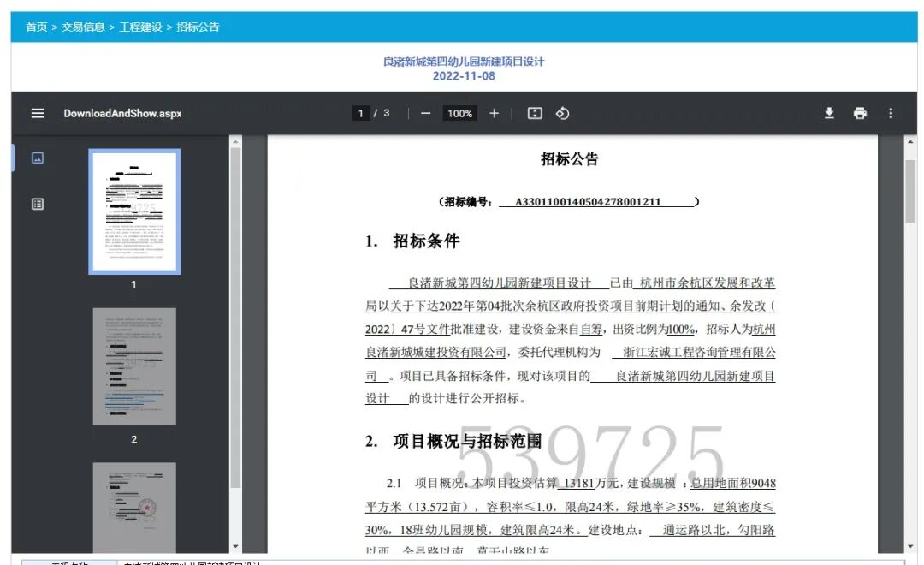Click the total page count 3
The height and width of the screenshot is (565, 924).
pyautogui.click(x=387, y=113)
